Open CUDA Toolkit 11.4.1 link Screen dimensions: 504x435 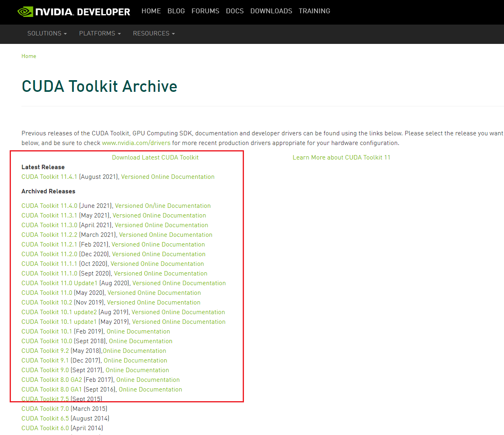point(49,177)
